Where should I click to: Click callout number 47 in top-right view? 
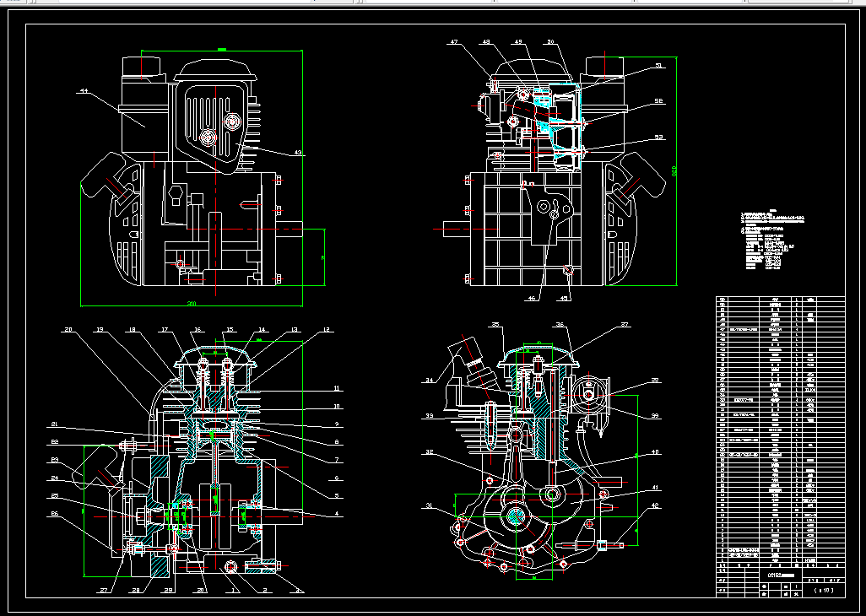454,42
